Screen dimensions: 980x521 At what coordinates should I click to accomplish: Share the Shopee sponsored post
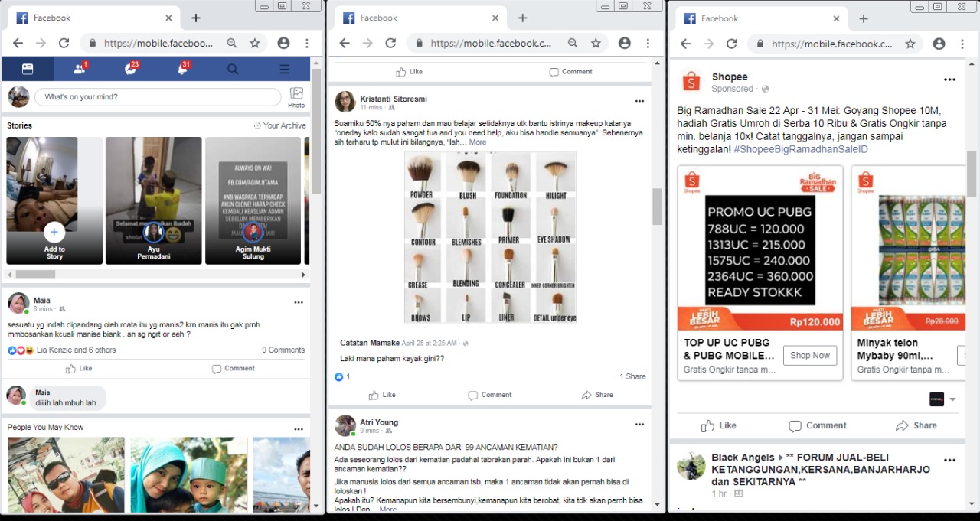click(x=916, y=425)
